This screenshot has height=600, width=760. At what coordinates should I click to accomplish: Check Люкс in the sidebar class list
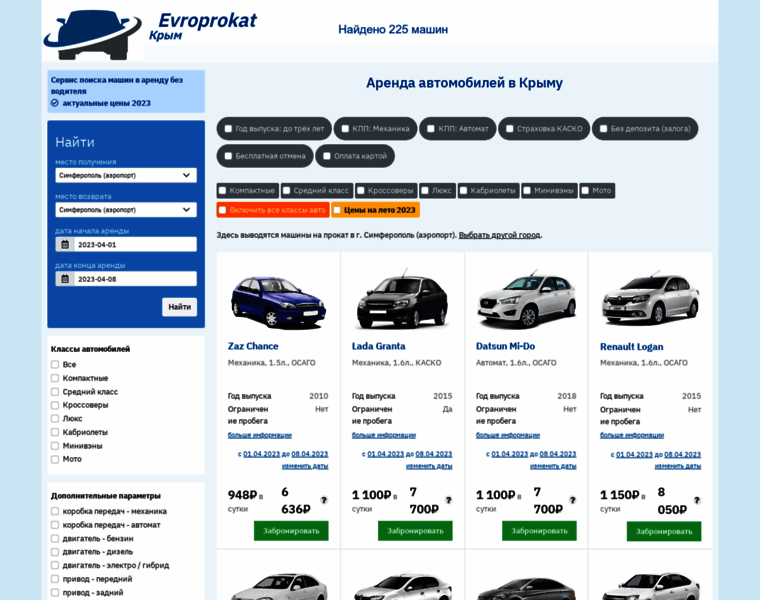point(55,419)
